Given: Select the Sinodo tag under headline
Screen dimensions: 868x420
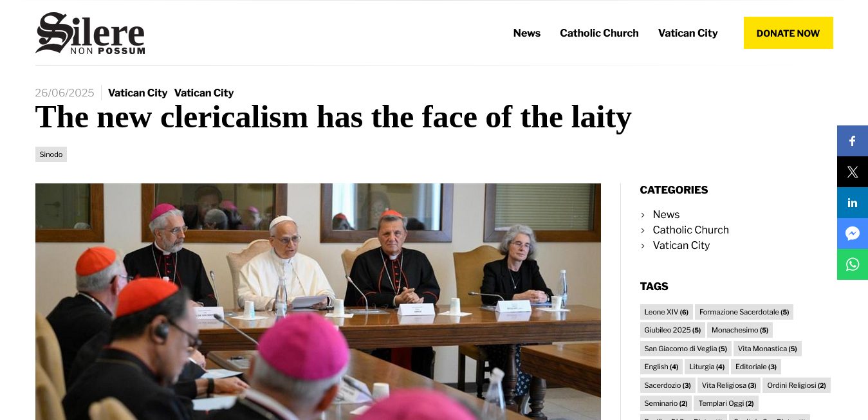Looking at the screenshot, I should pyautogui.click(x=51, y=154).
